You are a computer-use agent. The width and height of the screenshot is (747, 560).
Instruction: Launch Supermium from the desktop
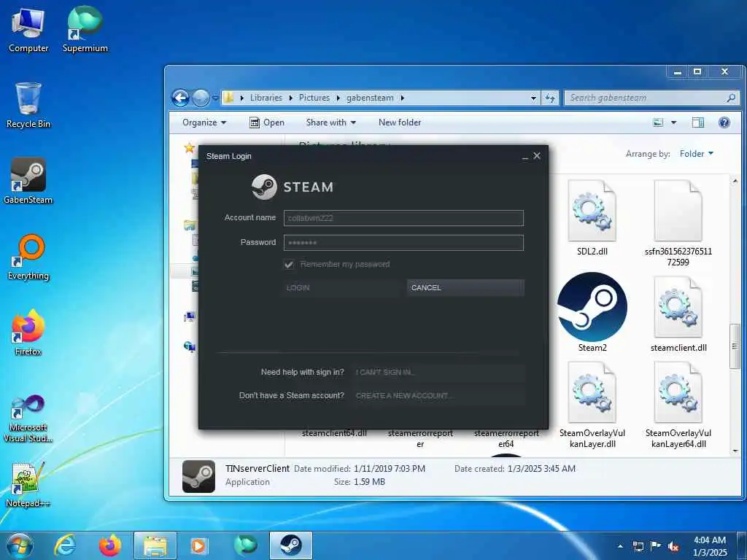click(85, 30)
